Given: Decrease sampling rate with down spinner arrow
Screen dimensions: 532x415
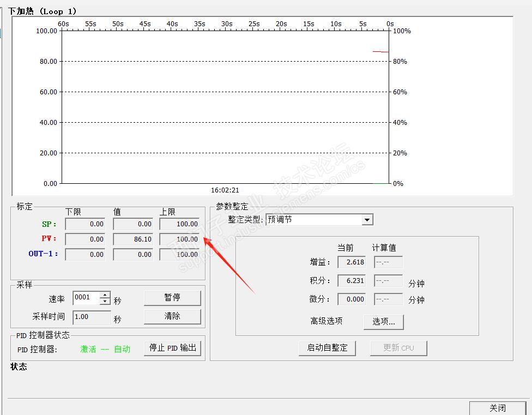Looking at the screenshot, I should [x=105, y=302].
